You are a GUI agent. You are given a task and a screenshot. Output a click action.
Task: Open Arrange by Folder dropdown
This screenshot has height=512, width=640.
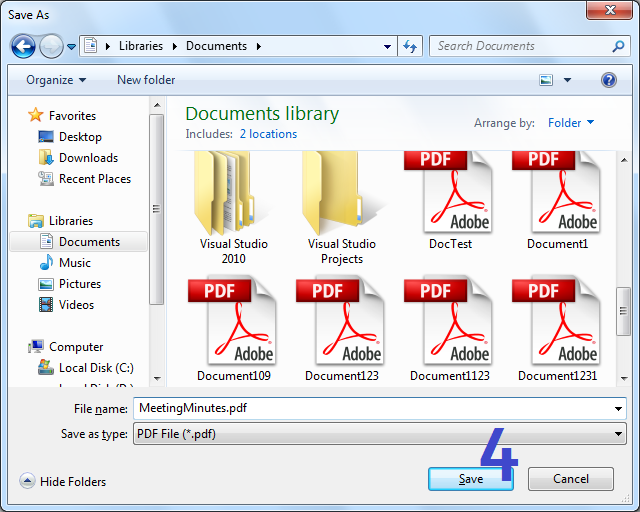pyautogui.click(x=571, y=122)
